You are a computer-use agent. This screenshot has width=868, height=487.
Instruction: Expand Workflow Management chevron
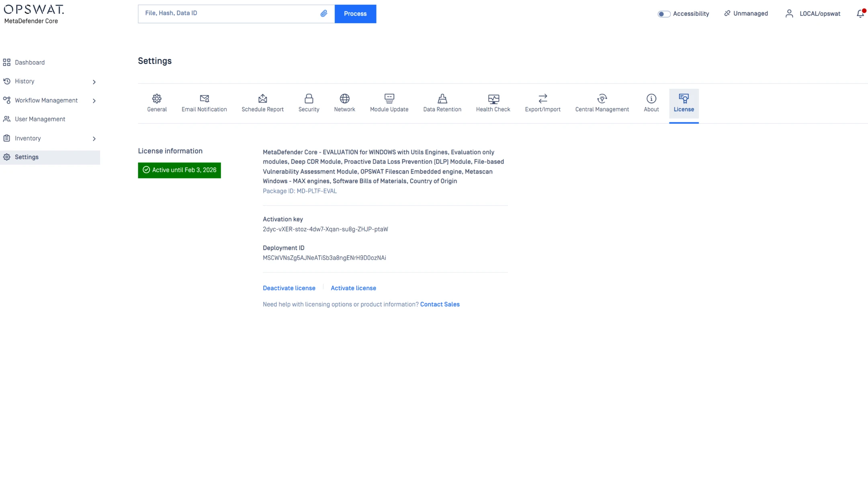pos(94,101)
